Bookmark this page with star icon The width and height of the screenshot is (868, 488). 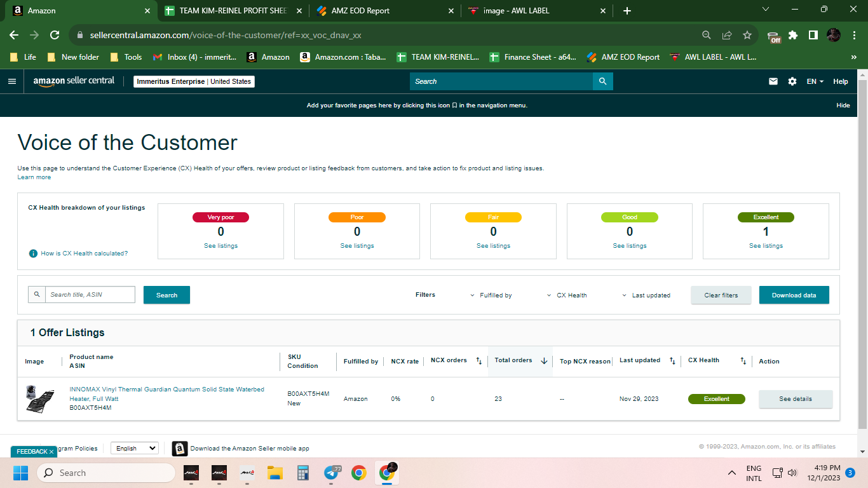(x=747, y=36)
